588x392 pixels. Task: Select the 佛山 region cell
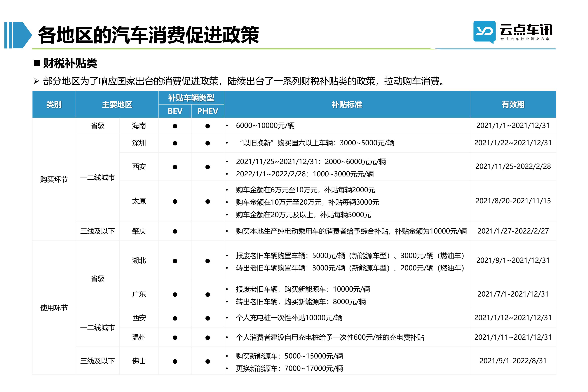[x=139, y=361]
